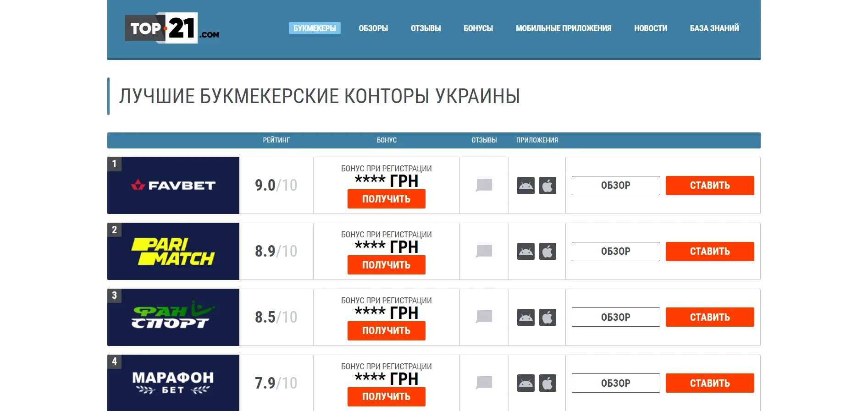The height and width of the screenshot is (411, 868).
Task: Click the Android app icon for Parimatch
Action: point(526,252)
